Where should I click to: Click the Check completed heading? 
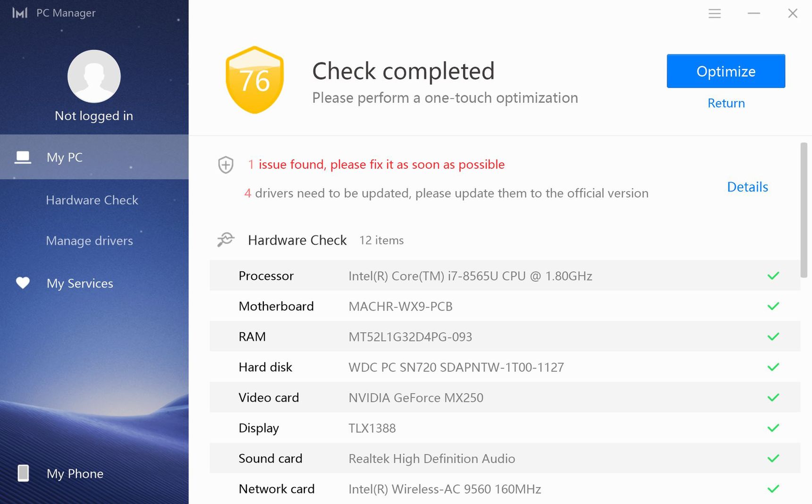[x=403, y=71]
